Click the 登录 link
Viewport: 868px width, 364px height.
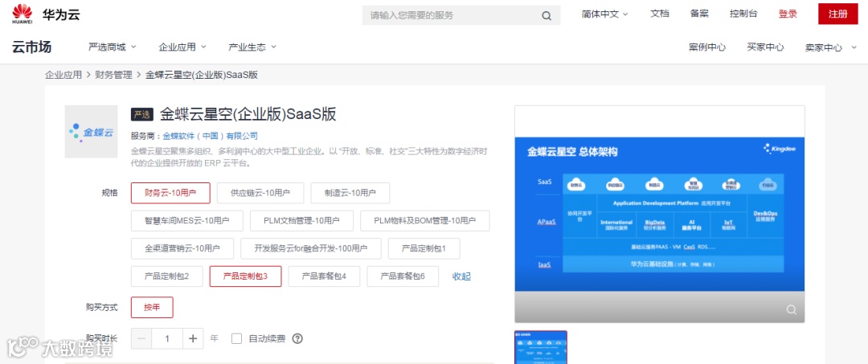788,14
